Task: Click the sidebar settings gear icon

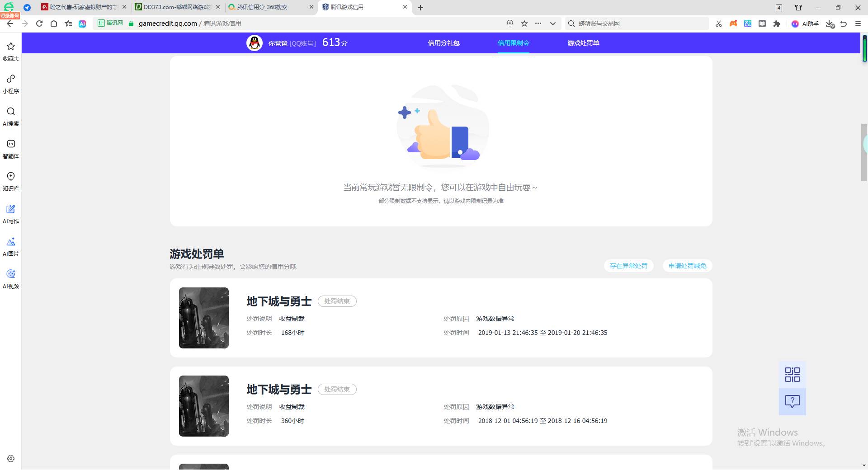Action: (x=11, y=459)
